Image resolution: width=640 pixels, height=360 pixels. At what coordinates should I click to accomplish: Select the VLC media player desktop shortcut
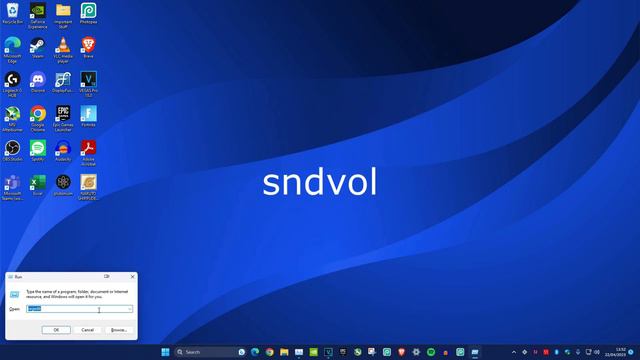(x=63, y=50)
